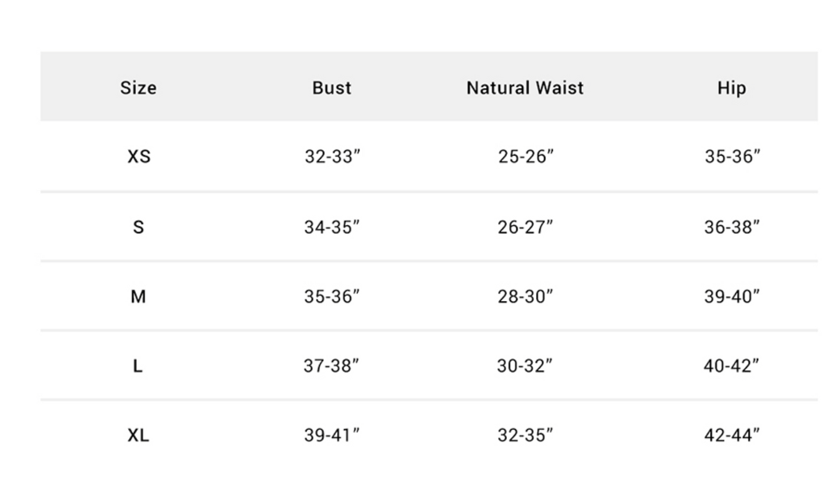Select the L bust measurement 37-38"
Image resolution: width=838 pixels, height=504 pixels.
tap(331, 366)
